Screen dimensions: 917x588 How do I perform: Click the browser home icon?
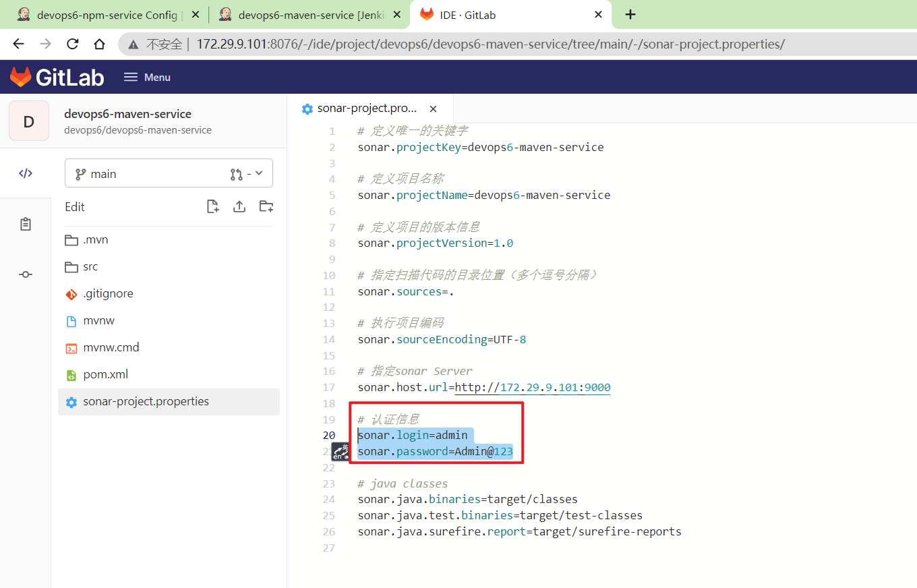point(99,45)
